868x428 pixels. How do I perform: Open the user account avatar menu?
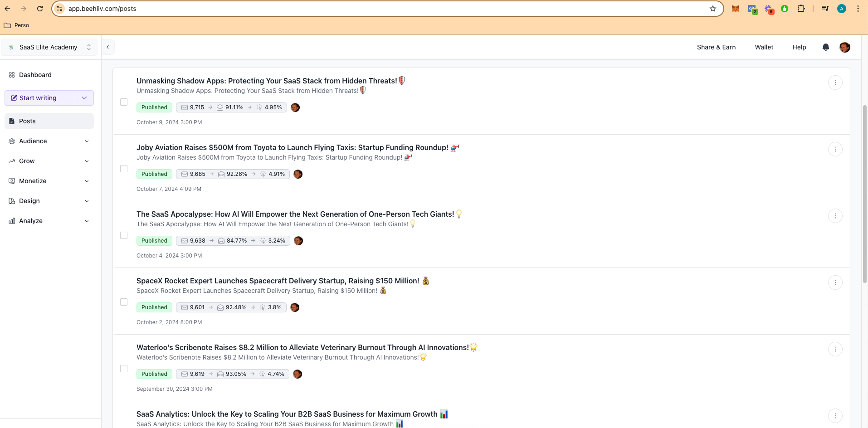coord(845,47)
